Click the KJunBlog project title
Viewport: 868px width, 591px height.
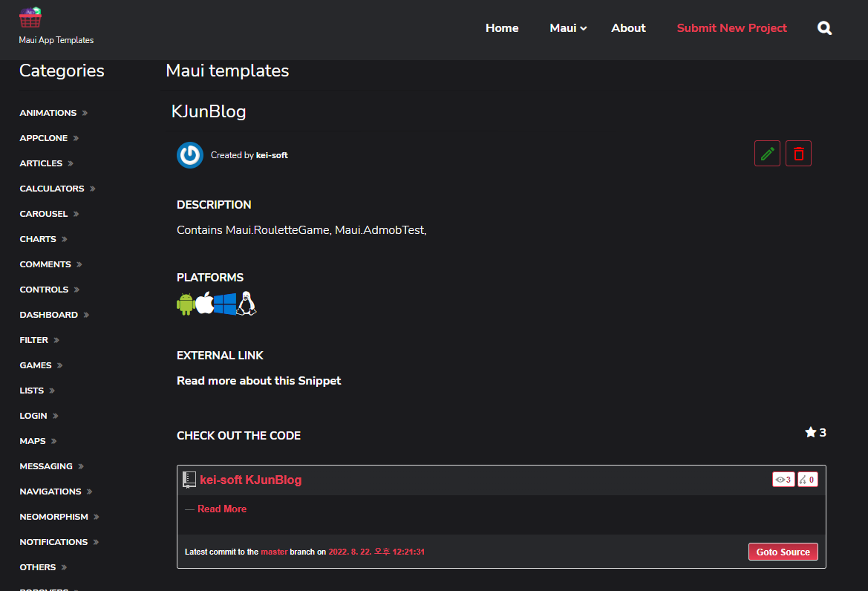tap(209, 111)
